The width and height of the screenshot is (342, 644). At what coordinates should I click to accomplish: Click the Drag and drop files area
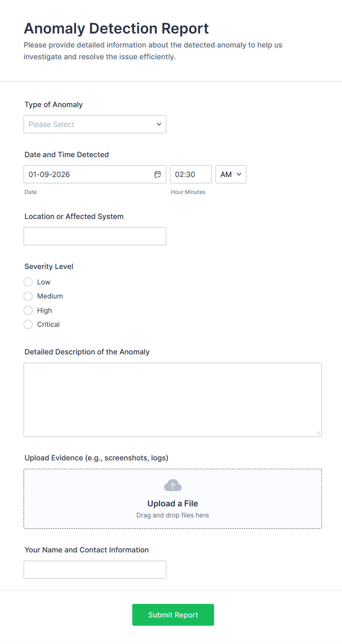tap(172, 515)
